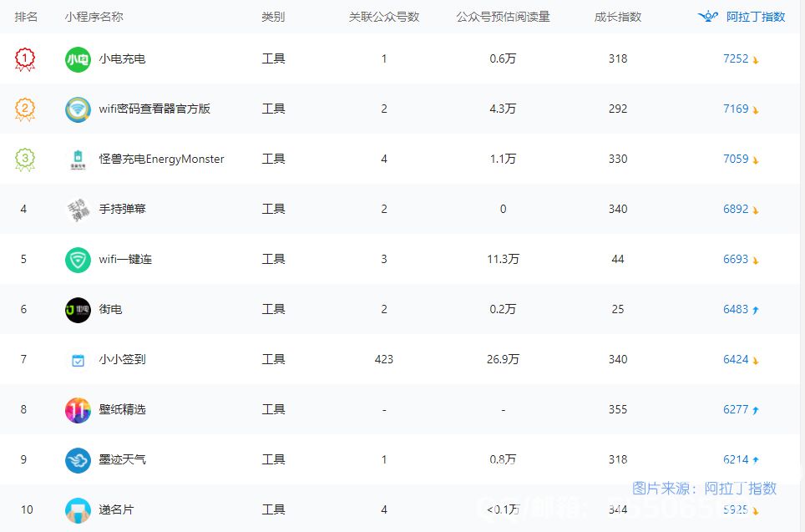
Task: Click the index value 7252
Action: 736,58
